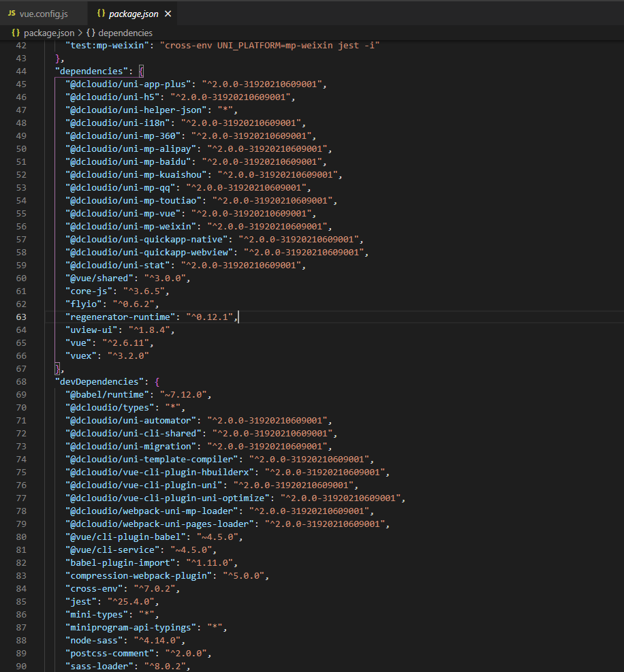This screenshot has height=672, width=624.
Task: Click the braces icon before the dependencies breadcrumb
Action: pyautogui.click(x=91, y=33)
